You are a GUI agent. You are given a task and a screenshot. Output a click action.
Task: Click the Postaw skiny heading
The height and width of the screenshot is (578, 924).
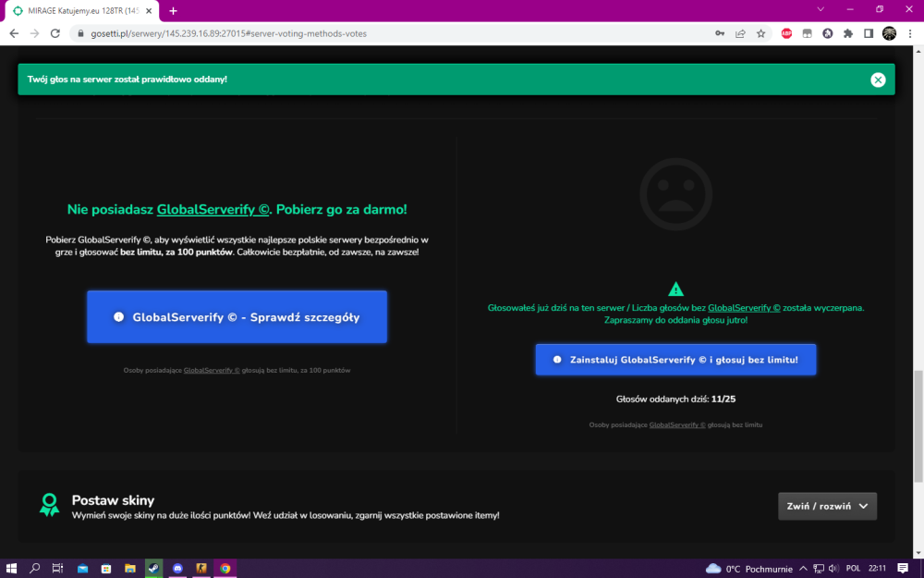113,500
